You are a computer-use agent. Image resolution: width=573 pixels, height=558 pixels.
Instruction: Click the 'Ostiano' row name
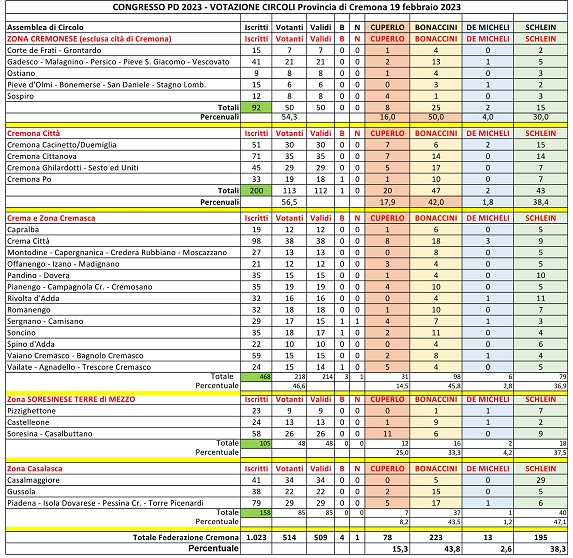point(21,73)
